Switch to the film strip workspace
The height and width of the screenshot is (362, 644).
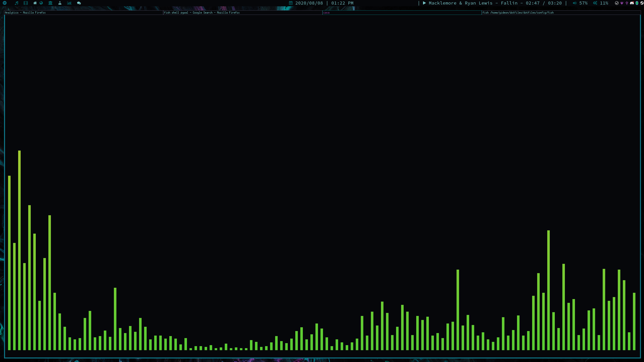click(25, 3)
